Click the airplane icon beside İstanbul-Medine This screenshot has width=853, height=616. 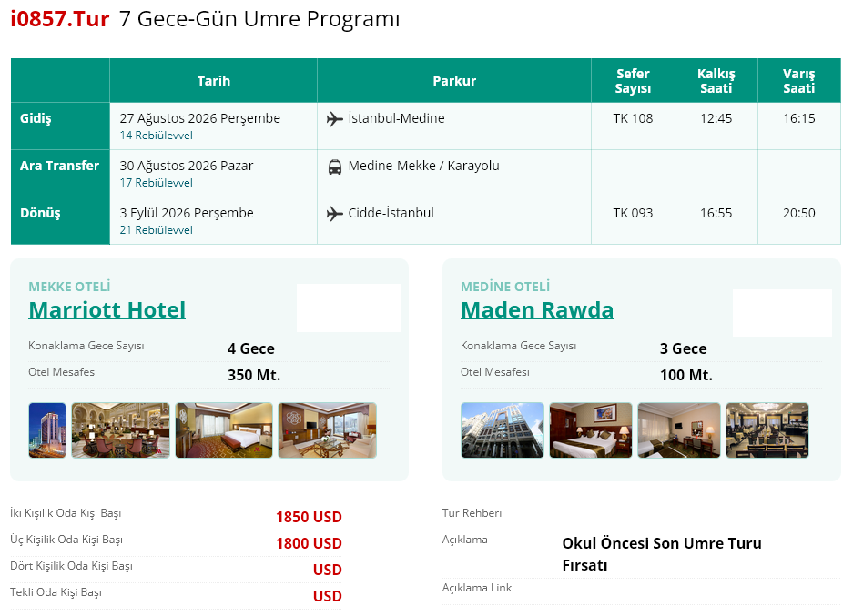(335, 118)
